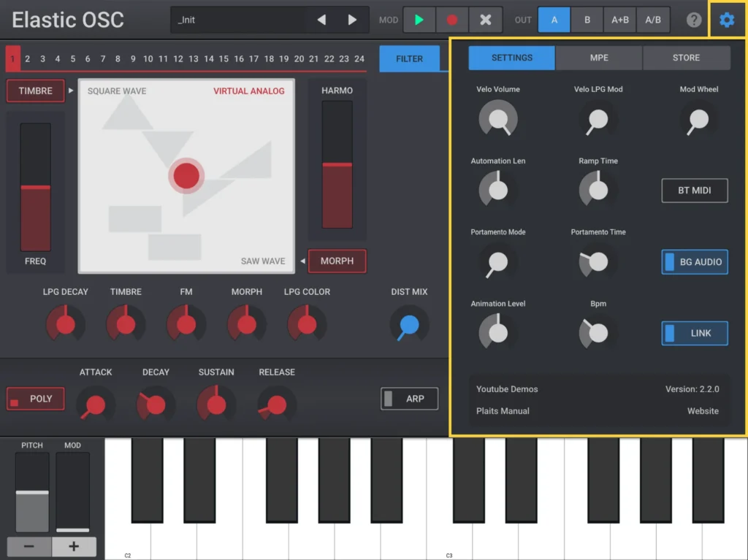Image resolution: width=748 pixels, height=560 pixels.
Task: Open help with the question mark icon
Action: click(694, 20)
